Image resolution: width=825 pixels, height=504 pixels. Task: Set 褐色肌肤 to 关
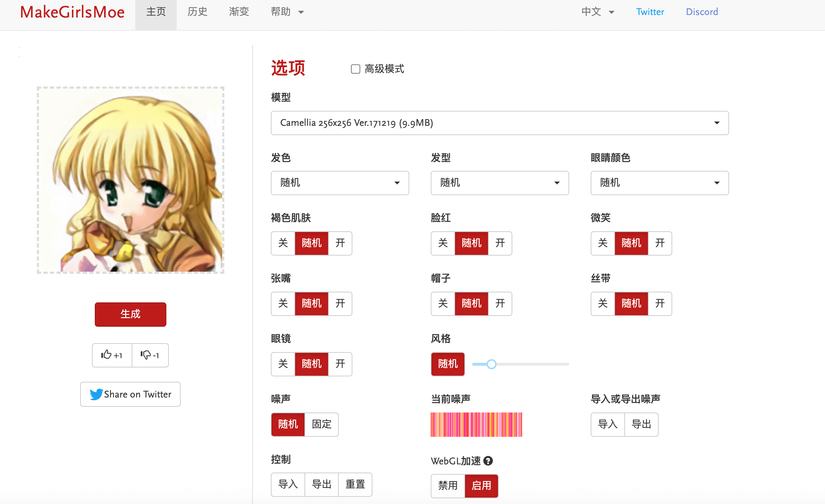[x=283, y=243]
